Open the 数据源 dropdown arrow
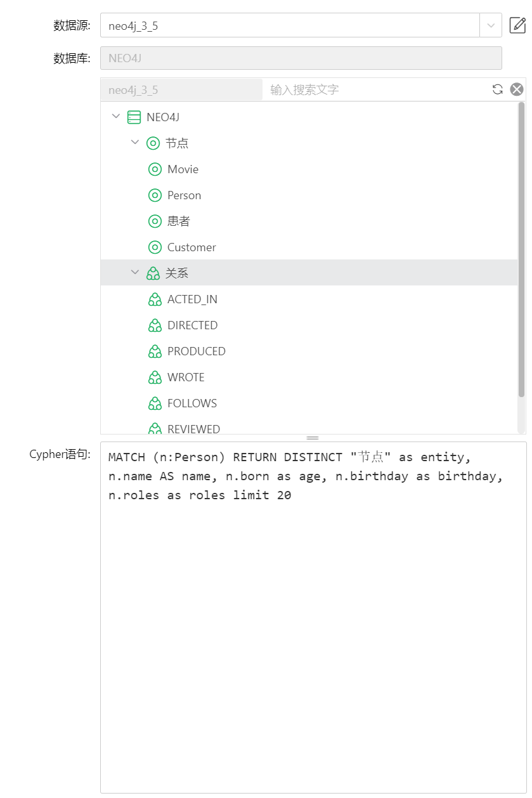Viewport: 532px width, 798px height. 491,25
